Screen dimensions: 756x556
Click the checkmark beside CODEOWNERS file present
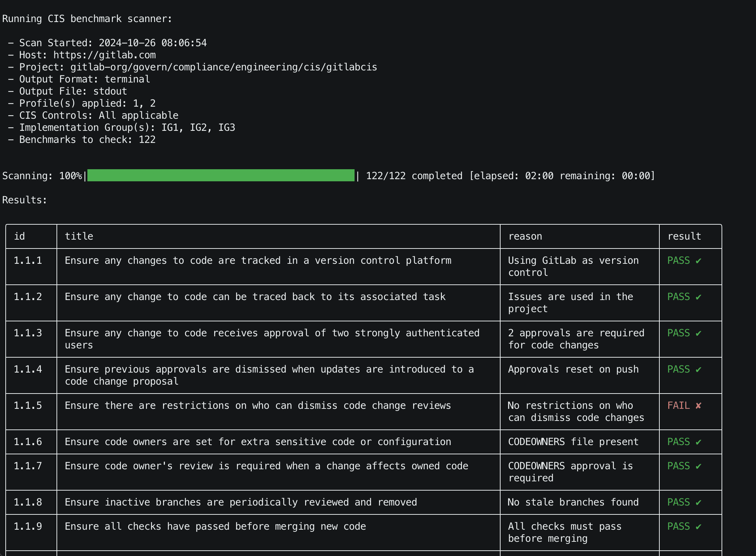coord(699,442)
